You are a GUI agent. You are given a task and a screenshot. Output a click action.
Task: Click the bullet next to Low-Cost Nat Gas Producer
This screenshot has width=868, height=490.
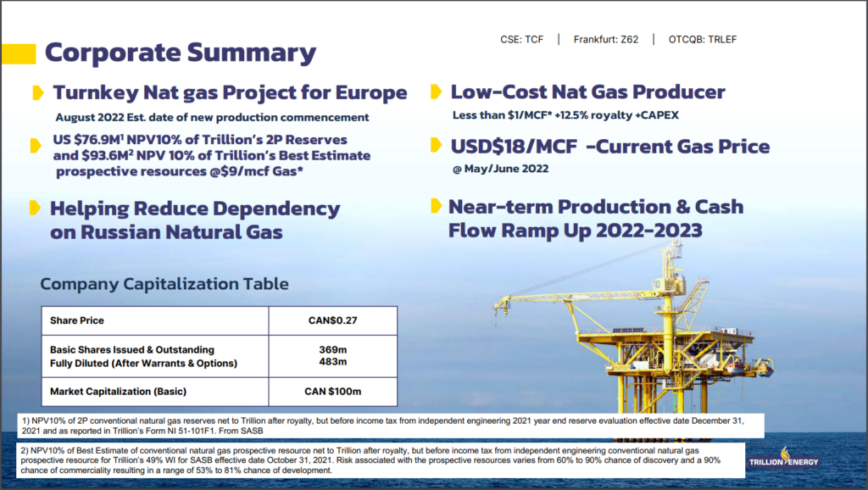tap(436, 92)
